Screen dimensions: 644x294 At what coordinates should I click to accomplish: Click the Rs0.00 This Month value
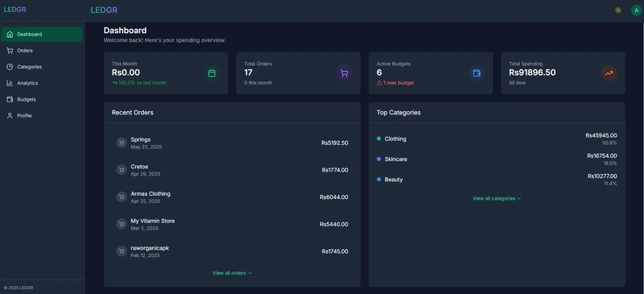[126, 72]
